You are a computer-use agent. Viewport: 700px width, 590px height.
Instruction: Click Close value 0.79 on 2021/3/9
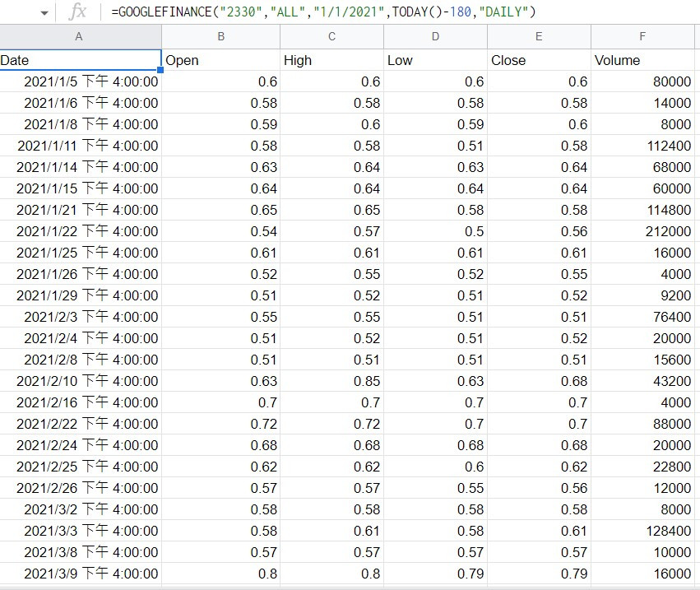tap(539, 574)
